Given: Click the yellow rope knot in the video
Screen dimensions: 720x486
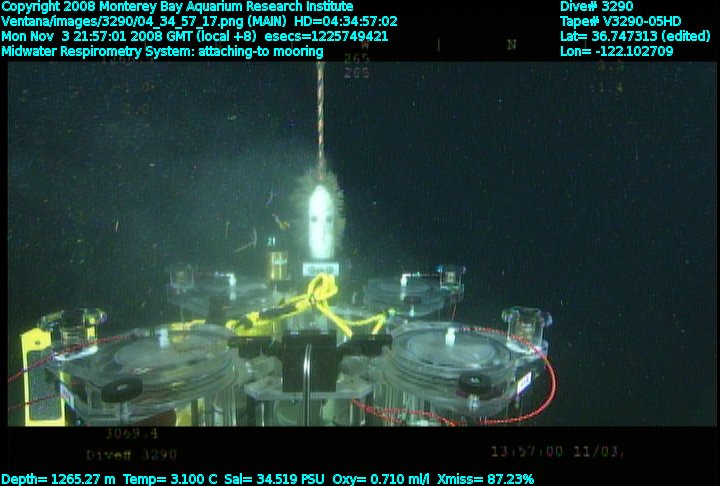Looking at the screenshot, I should 321,288.
